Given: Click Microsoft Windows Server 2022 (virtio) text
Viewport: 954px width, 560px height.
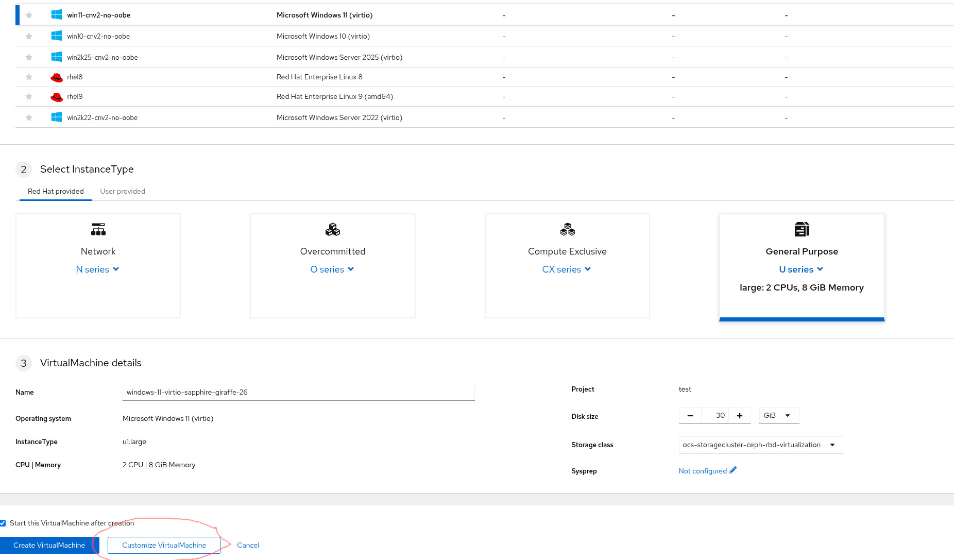Looking at the screenshot, I should 339,117.
